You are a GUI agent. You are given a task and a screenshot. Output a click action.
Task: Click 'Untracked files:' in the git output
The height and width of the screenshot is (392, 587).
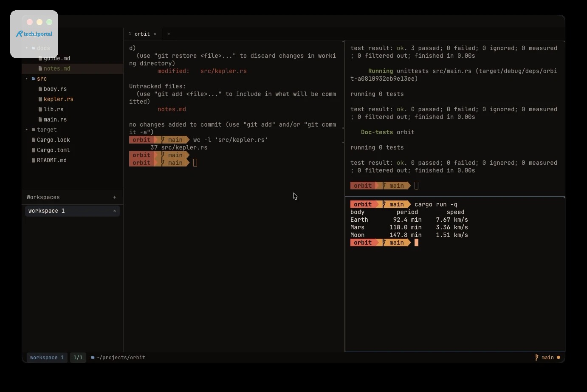coord(158,86)
